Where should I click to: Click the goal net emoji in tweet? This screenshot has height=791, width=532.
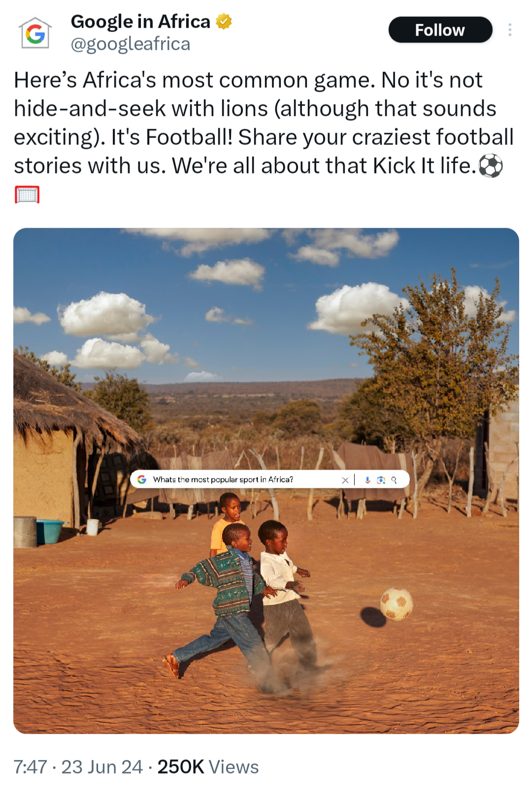pos(27,195)
